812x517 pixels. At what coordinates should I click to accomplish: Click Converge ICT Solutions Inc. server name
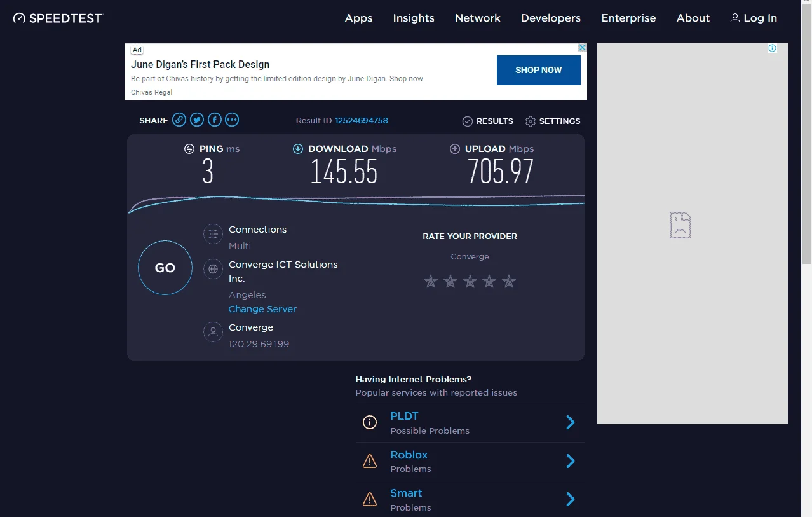pyautogui.click(x=283, y=272)
